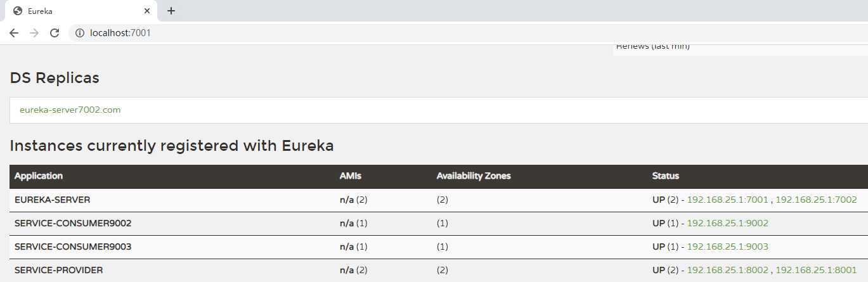Click the browser forward arrow icon
The height and width of the screenshot is (282, 868).
[x=34, y=33]
